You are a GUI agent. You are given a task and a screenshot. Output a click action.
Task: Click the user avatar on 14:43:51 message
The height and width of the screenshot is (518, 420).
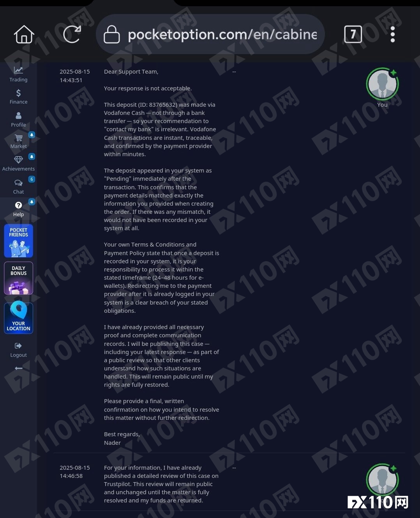(x=382, y=84)
